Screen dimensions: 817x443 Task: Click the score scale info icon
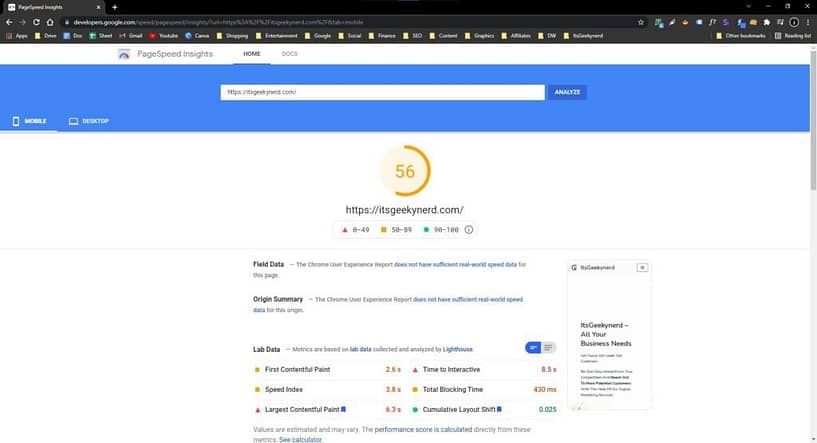[x=468, y=230]
